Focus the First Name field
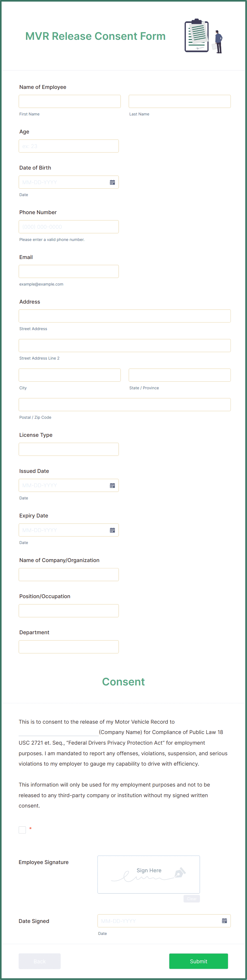Viewport: 247px width, 980px height. (x=70, y=102)
